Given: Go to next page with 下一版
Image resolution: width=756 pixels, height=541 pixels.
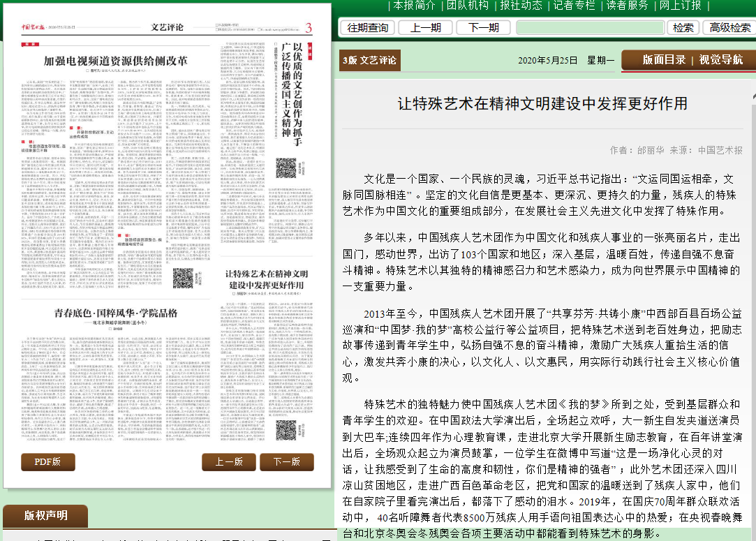Looking at the screenshot, I should pos(286,462).
